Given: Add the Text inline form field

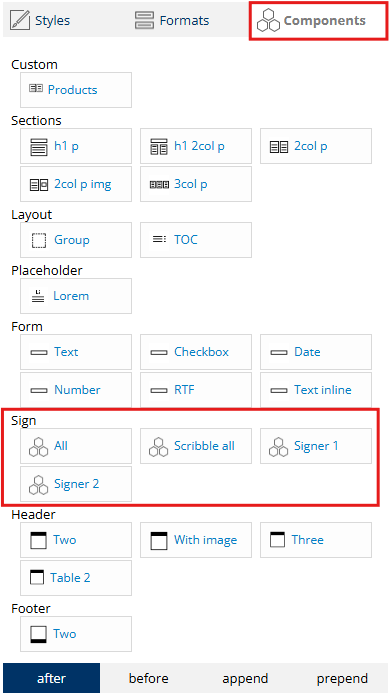Looking at the screenshot, I should click(x=316, y=390).
